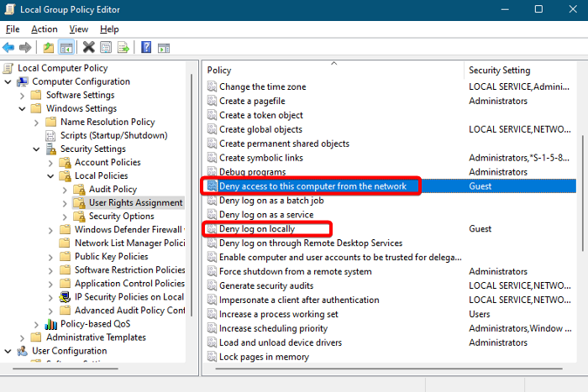This screenshot has width=588, height=392.
Task: Expand the Software Settings node
Action: click(22, 96)
